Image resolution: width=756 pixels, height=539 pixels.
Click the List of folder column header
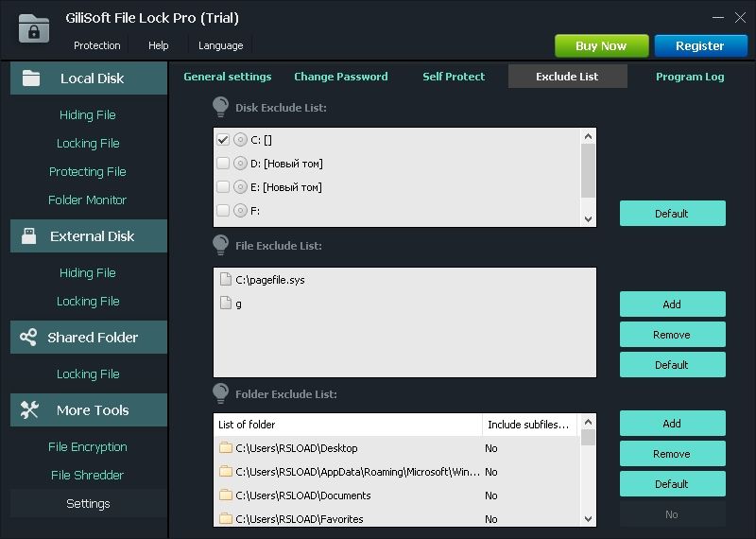click(348, 425)
